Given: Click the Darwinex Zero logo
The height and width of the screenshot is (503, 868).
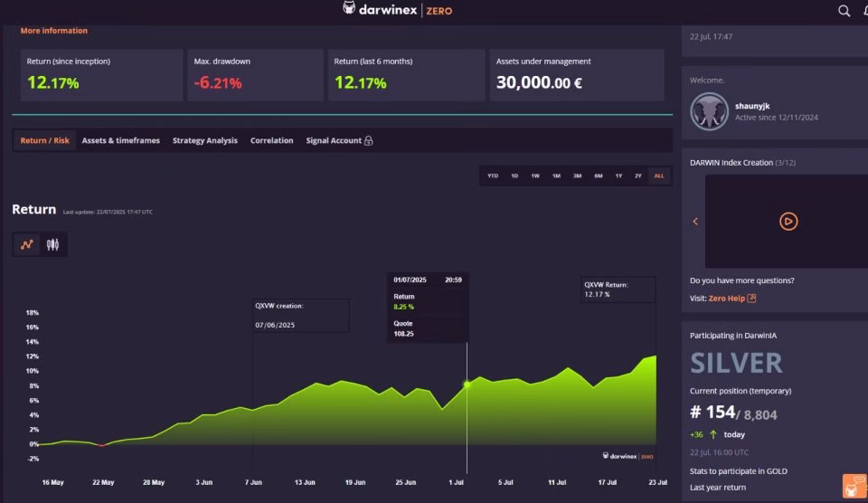Looking at the screenshot, I should point(397,9).
